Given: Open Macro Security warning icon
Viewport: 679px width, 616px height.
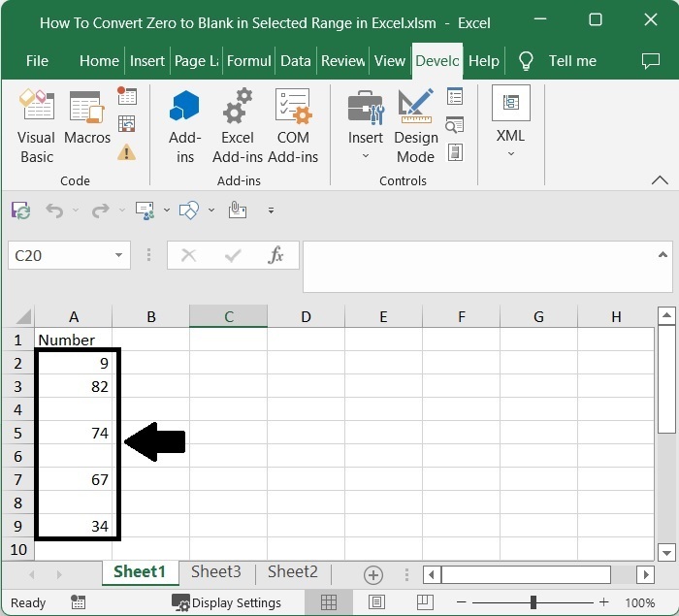Looking at the screenshot, I should click(126, 152).
